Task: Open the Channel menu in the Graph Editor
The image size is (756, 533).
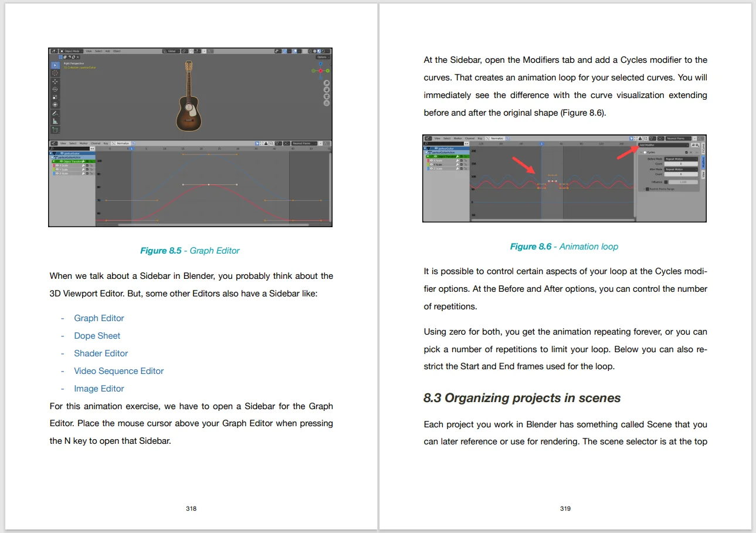Action: pyautogui.click(x=96, y=143)
